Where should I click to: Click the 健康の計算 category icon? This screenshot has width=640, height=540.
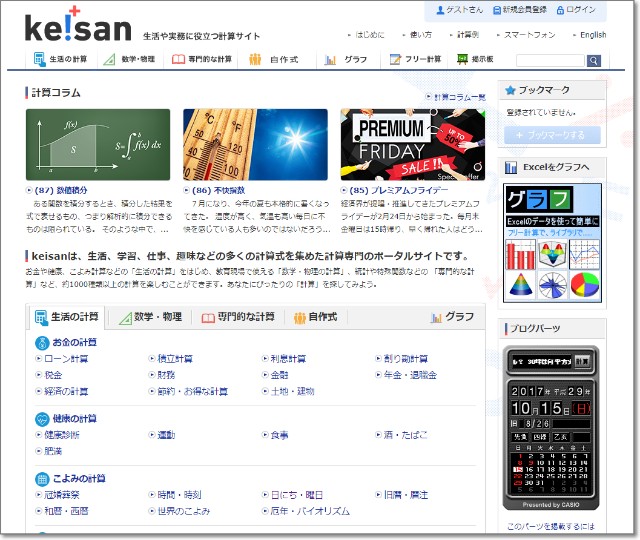coord(41,417)
